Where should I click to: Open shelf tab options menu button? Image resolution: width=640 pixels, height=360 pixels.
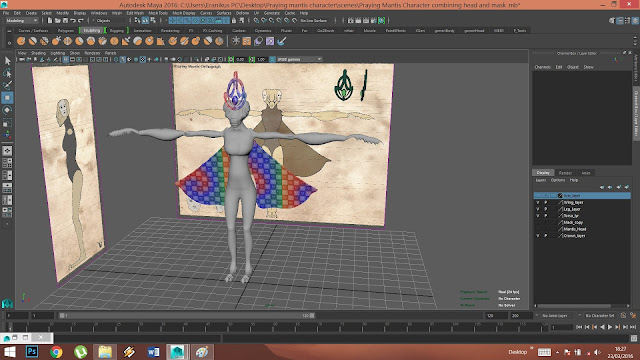click(x=9, y=31)
